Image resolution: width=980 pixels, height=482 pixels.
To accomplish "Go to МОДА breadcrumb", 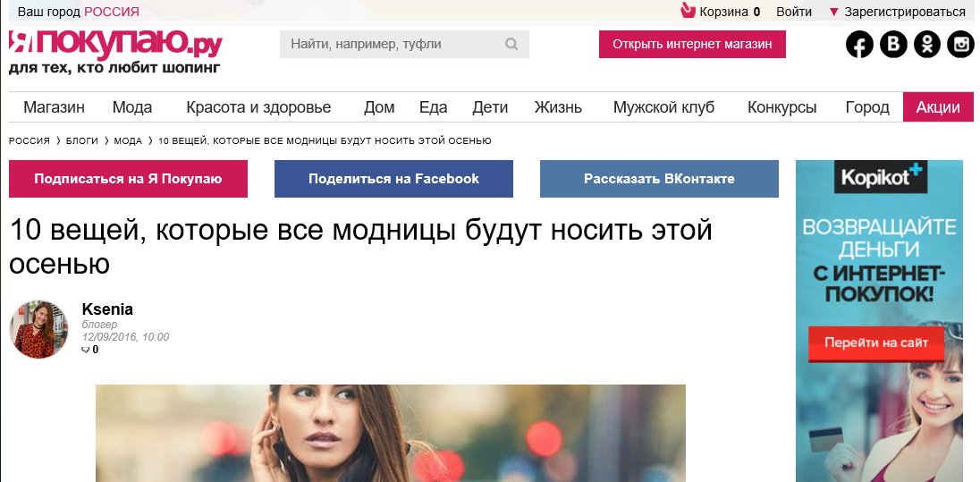I will pyautogui.click(x=128, y=141).
